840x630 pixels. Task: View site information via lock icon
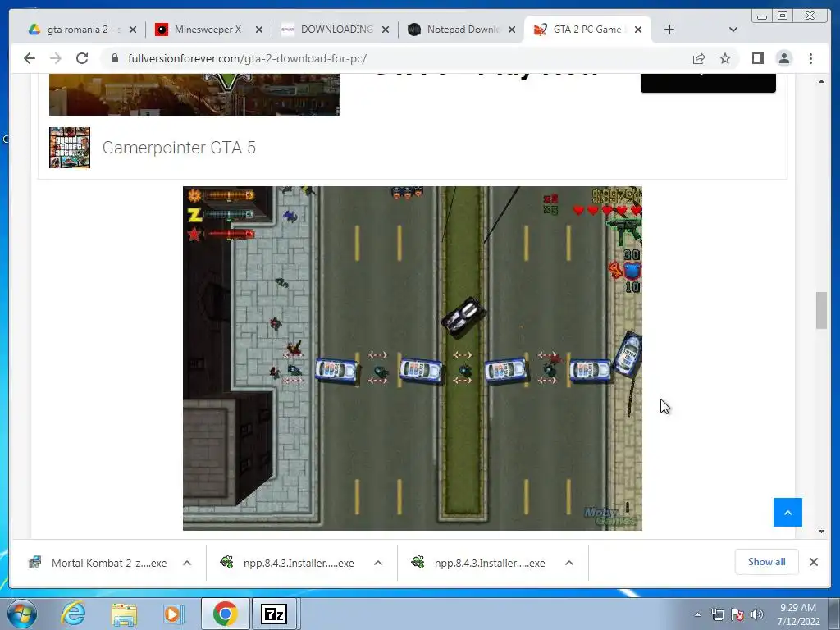click(x=114, y=58)
